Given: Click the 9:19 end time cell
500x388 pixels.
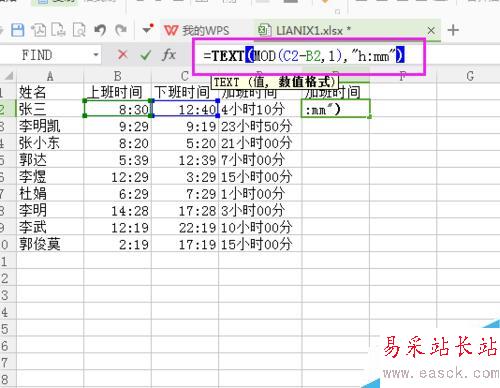Looking at the screenshot, I should [x=185, y=126].
